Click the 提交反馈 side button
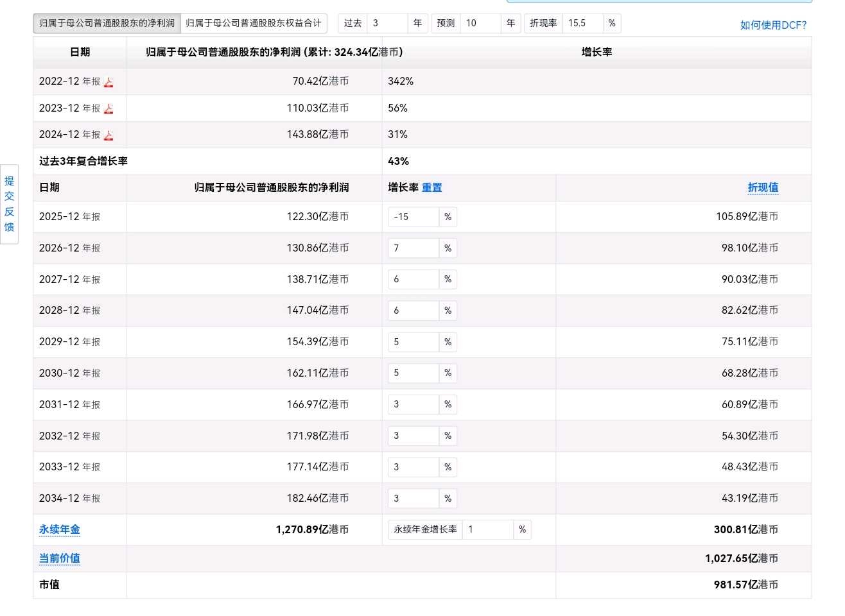 (x=9, y=204)
